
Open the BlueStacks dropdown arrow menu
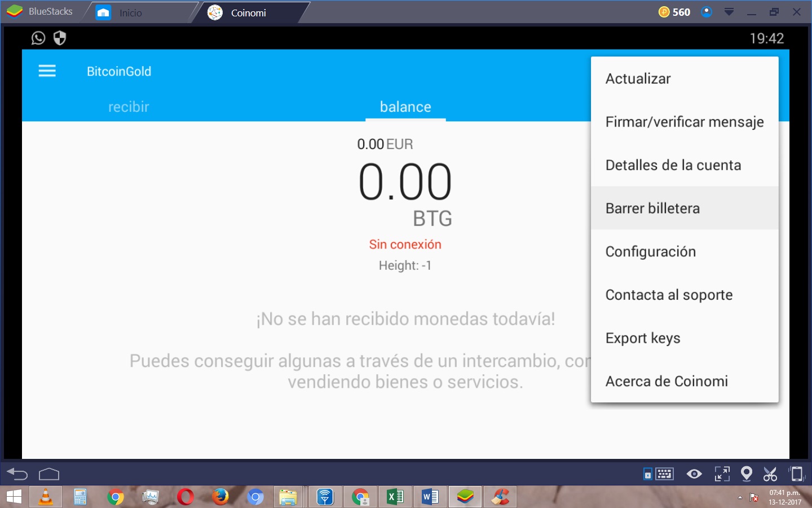coord(729,12)
